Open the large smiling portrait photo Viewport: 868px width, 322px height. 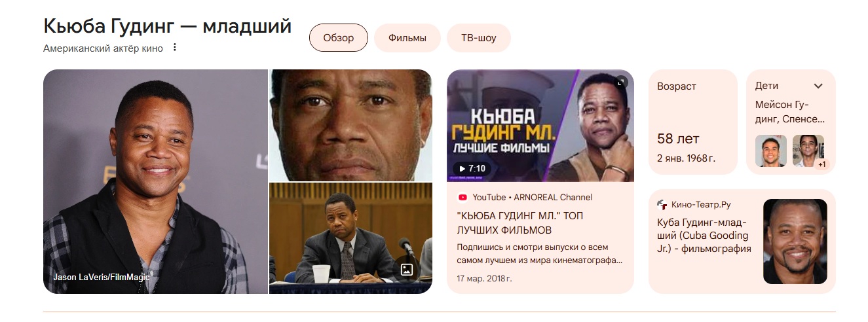click(156, 181)
